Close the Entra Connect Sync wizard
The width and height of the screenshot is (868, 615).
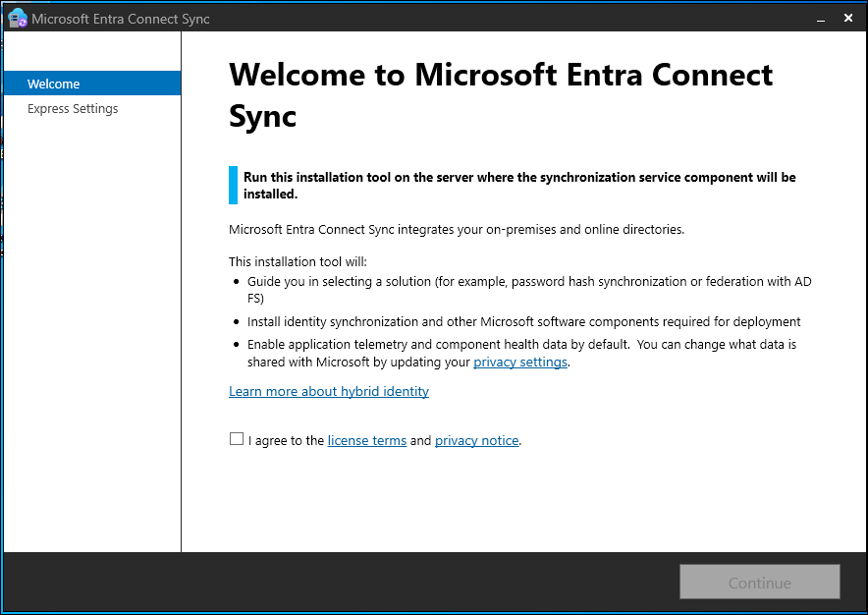(847, 18)
